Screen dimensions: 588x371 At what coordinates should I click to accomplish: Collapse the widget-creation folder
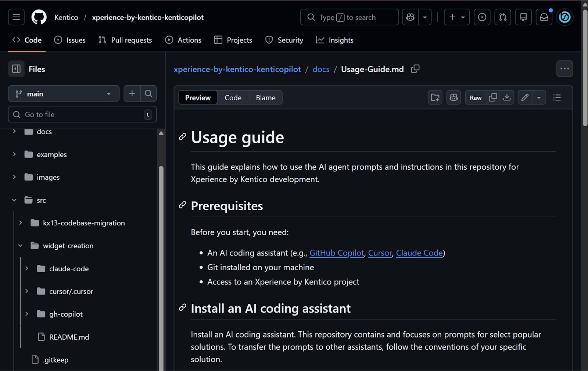21,246
